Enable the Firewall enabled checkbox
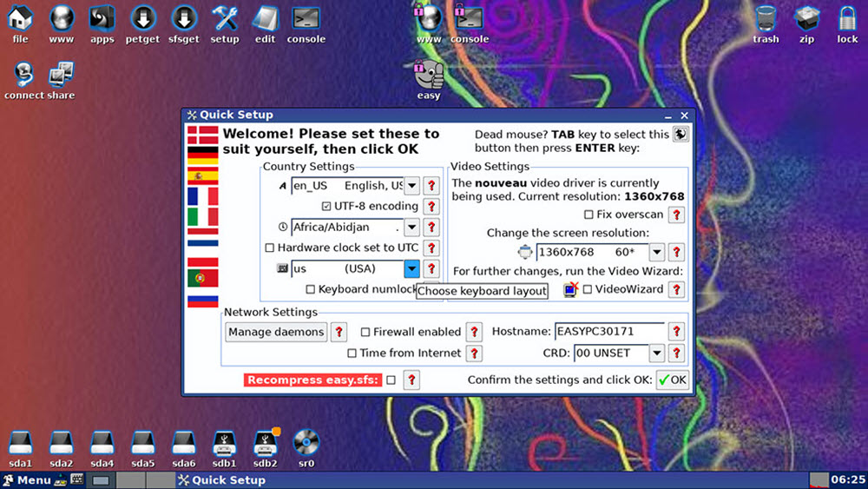 coord(365,332)
